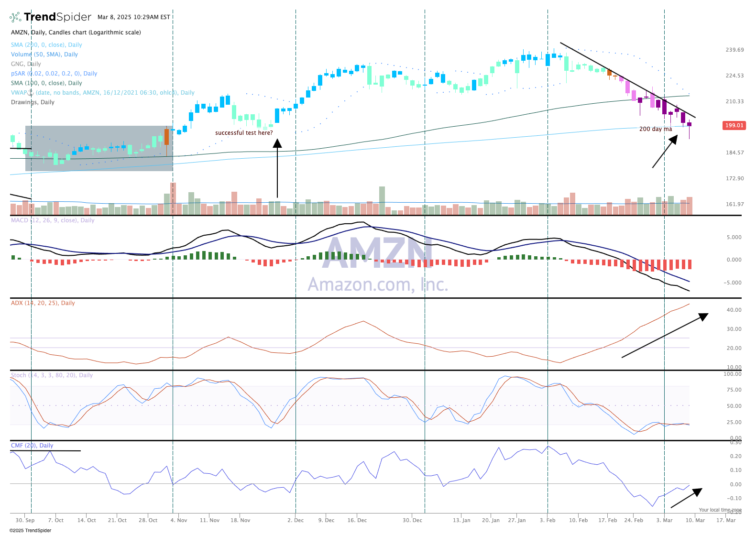Image resolution: width=756 pixels, height=535 pixels.
Task: Click the arrow pointing at 200 day ma
Action: tap(665, 152)
